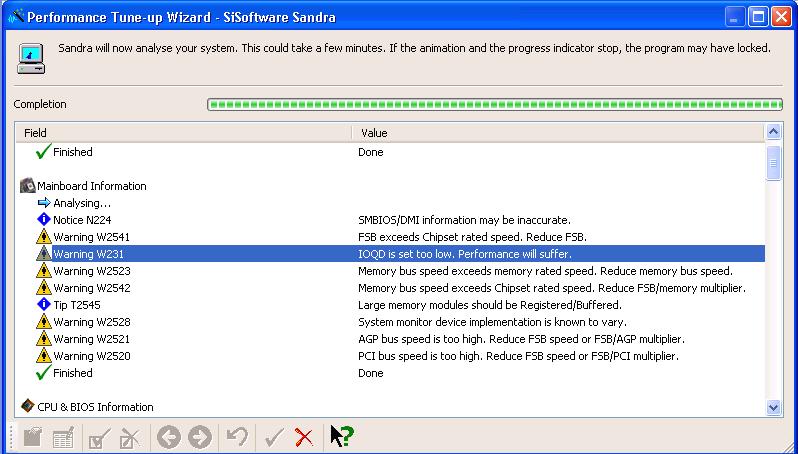Select the highlighted Warning W231 label

point(89,253)
